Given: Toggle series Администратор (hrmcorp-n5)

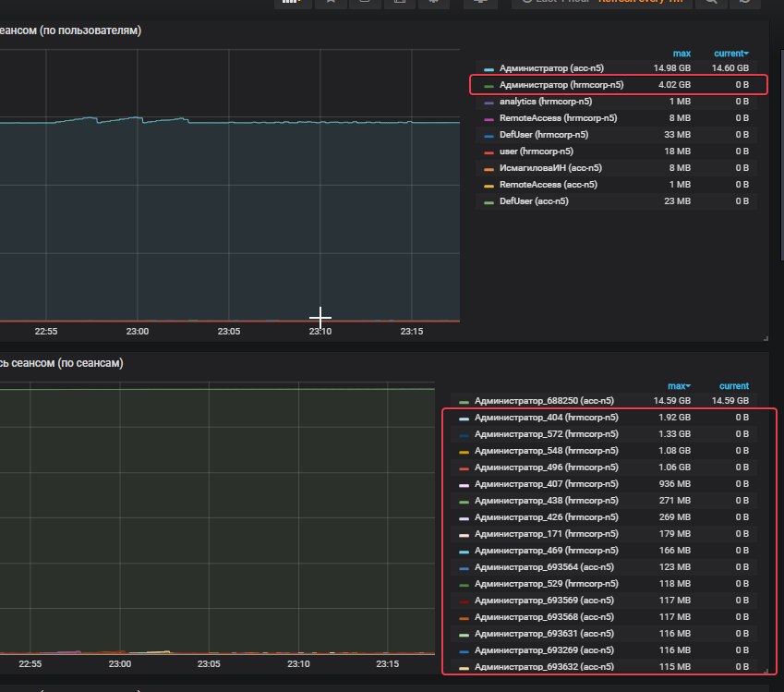Looking at the screenshot, I should click(561, 85).
